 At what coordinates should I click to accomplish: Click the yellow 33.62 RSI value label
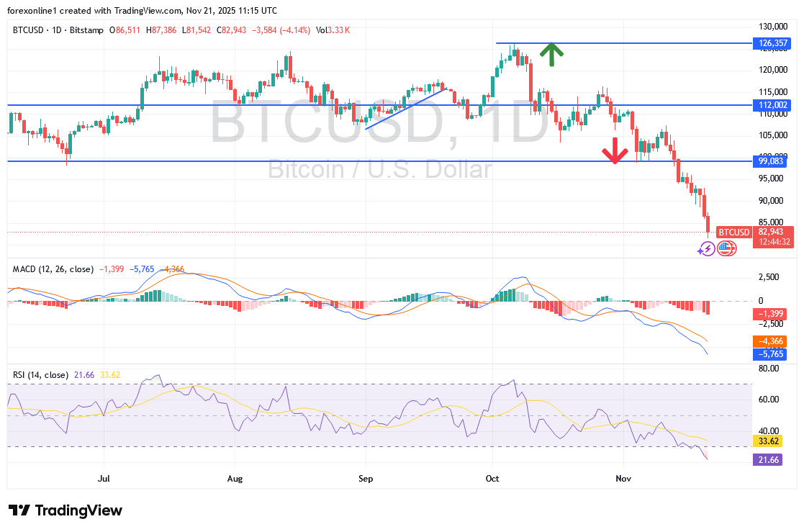pyautogui.click(x=767, y=441)
